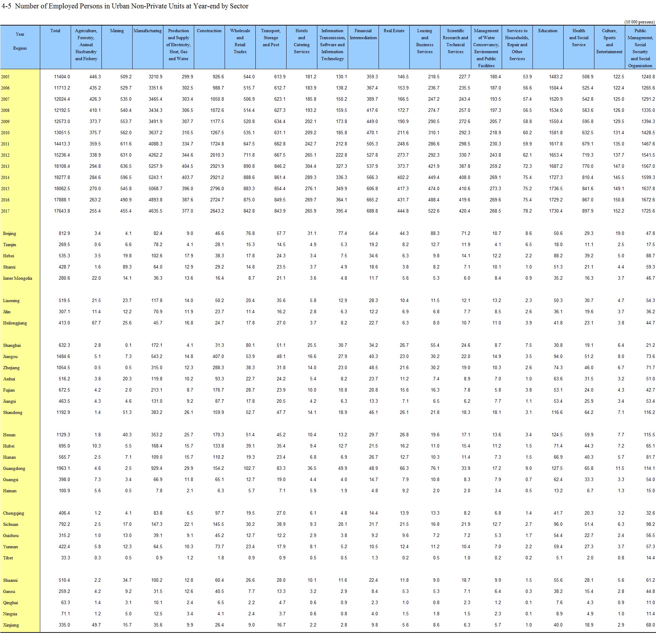Select the Shaanxi row label
The image size is (656, 644).
click(x=10, y=580)
